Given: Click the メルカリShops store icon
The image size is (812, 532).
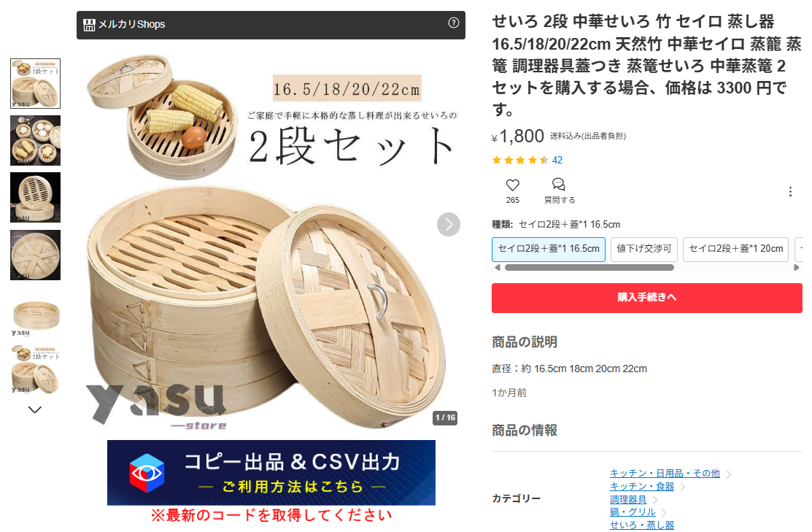Looking at the screenshot, I should (x=89, y=24).
